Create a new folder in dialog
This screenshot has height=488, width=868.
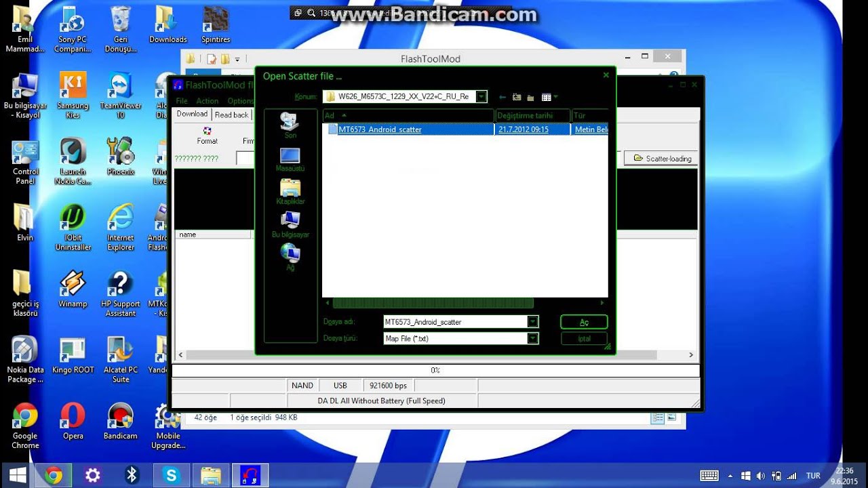point(530,97)
